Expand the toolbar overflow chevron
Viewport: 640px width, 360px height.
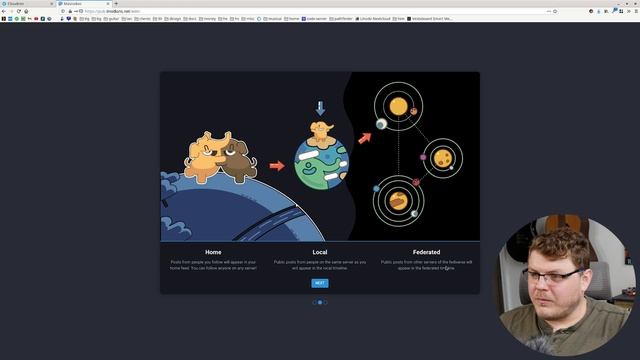[629, 11]
